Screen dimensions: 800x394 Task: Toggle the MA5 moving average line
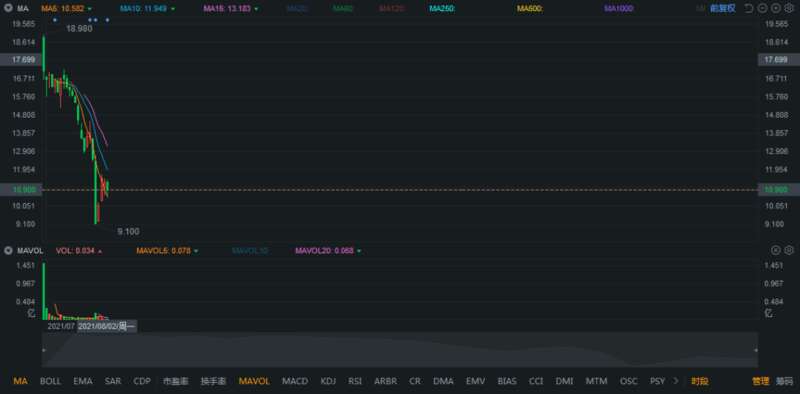coord(66,9)
